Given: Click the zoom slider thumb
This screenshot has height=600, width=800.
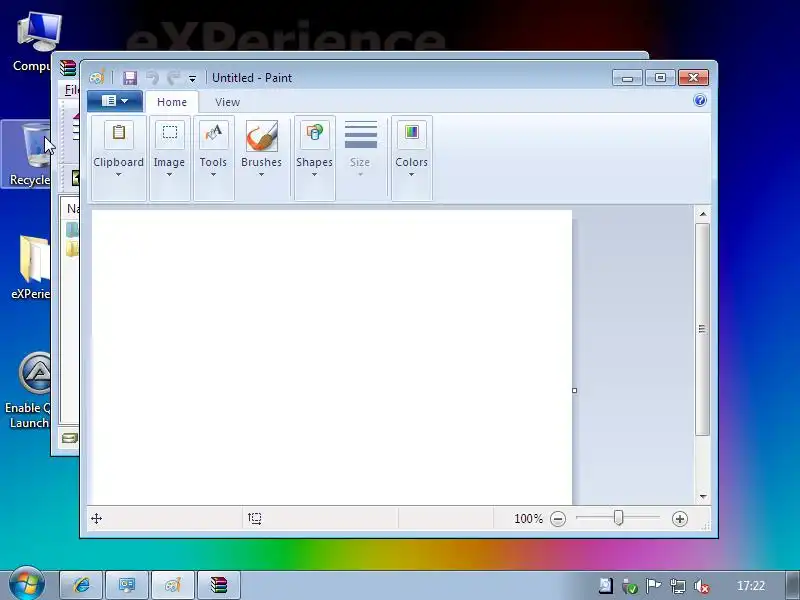Looking at the screenshot, I should click(x=618, y=518).
